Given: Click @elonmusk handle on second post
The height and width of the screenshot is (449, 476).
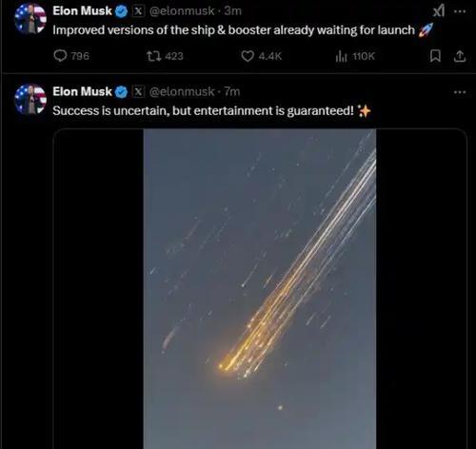Looking at the screenshot, I should [x=182, y=91].
